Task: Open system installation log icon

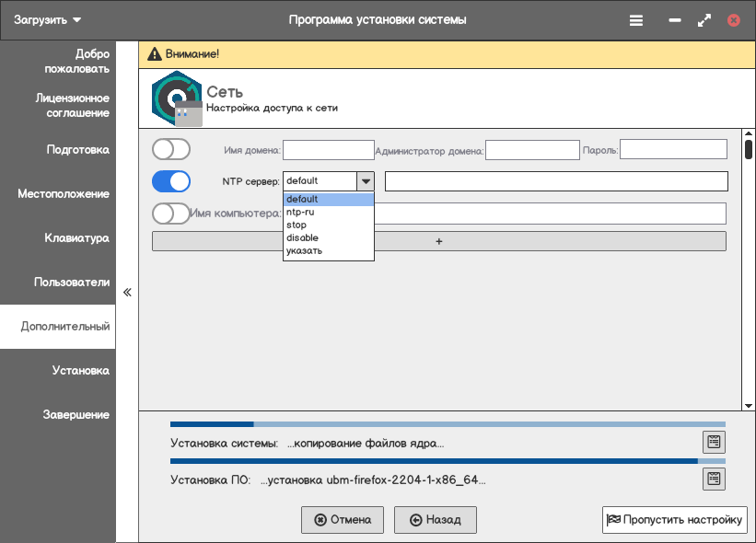Action: point(714,442)
